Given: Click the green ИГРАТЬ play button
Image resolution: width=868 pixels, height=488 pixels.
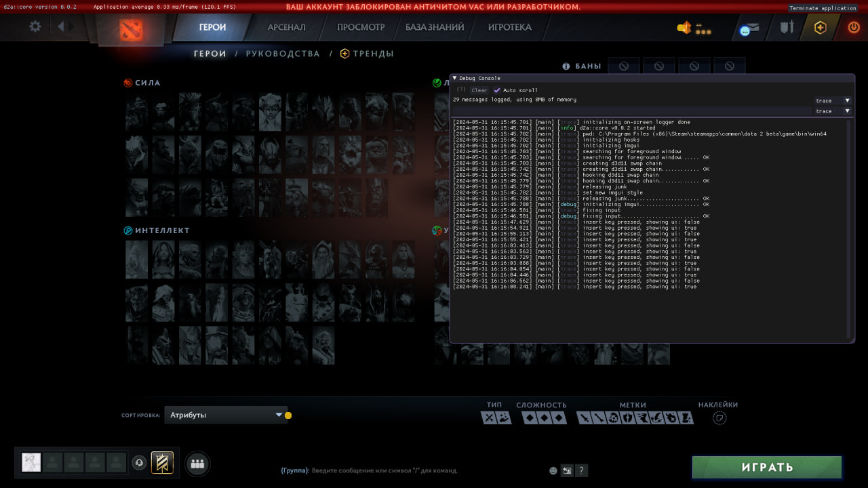Looking at the screenshot, I should tap(767, 467).
